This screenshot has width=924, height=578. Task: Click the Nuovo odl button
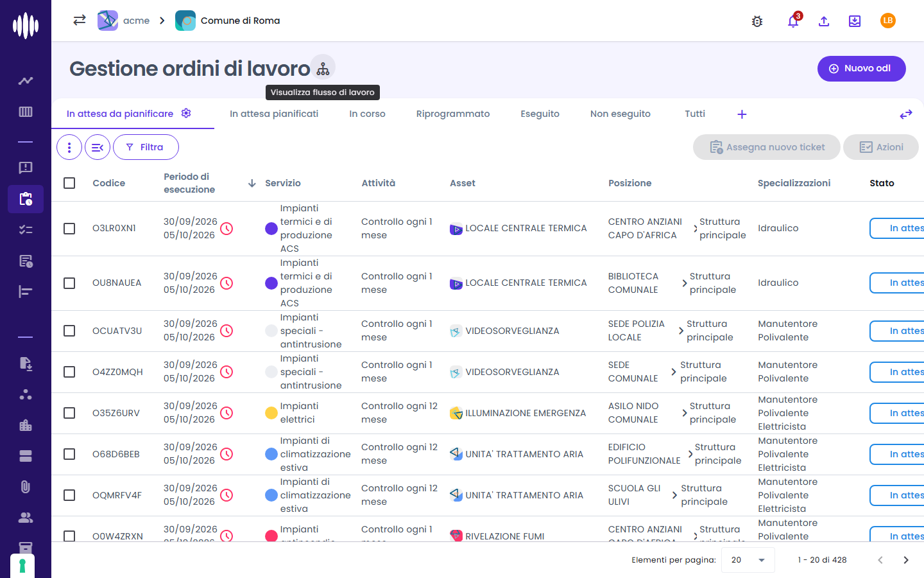(x=861, y=69)
